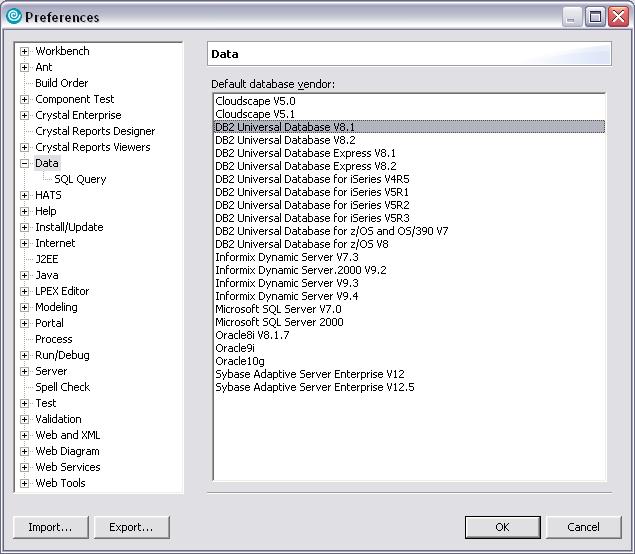Select DB2 for iSeries V4R5
This screenshot has width=635, height=554.
coord(409,179)
